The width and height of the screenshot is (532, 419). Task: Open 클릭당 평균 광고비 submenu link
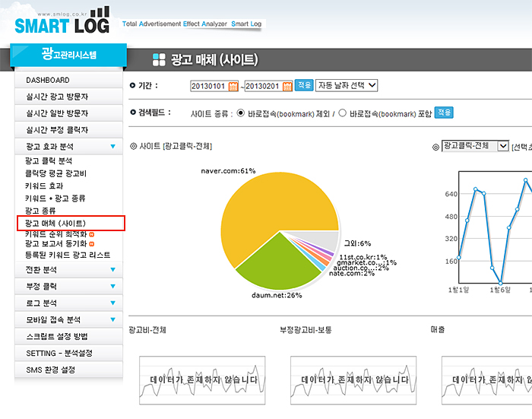(55, 173)
